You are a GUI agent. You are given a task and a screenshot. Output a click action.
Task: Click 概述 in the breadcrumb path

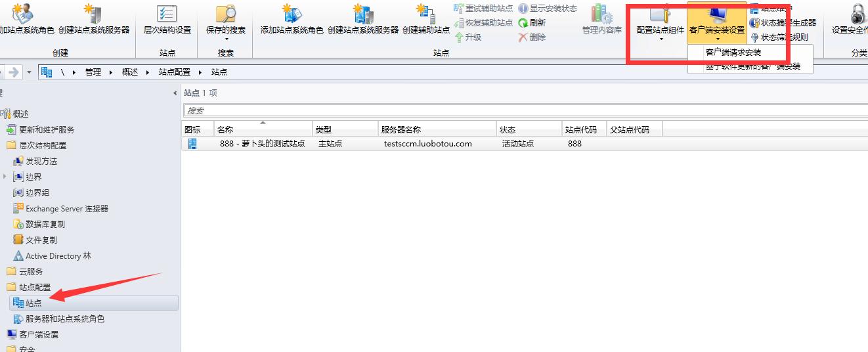(130, 72)
